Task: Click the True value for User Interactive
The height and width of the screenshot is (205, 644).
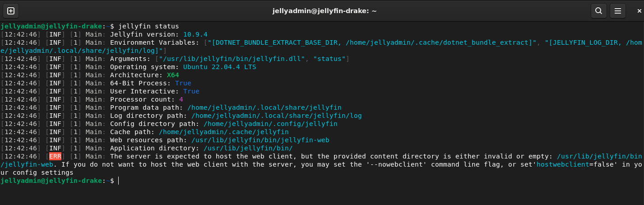Action: click(x=191, y=91)
